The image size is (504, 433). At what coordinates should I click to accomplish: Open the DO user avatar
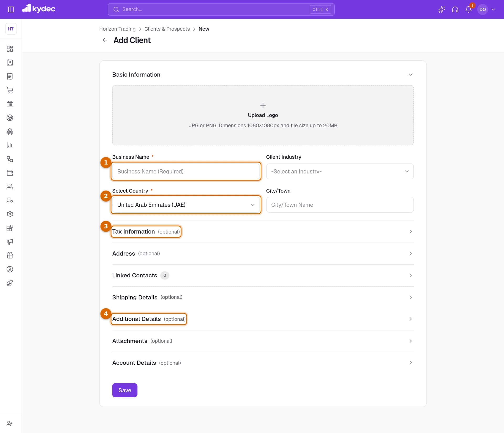tap(482, 9)
